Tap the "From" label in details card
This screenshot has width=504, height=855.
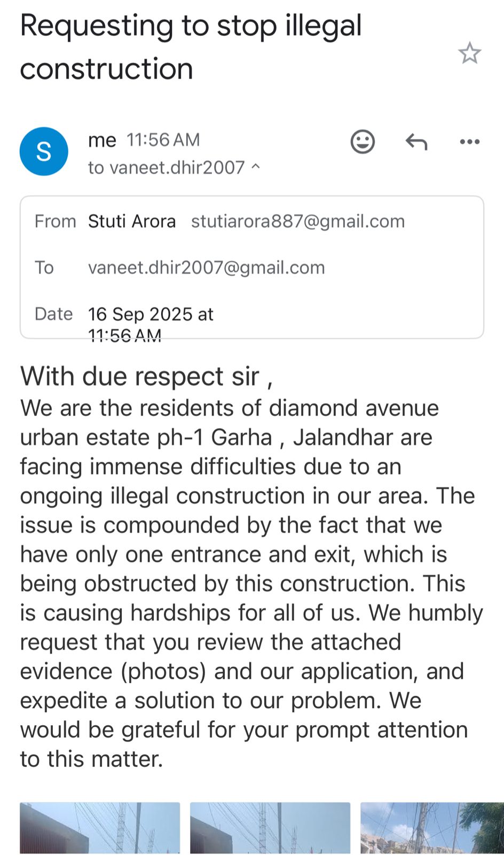pyautogui.click(x=55, y=221)
